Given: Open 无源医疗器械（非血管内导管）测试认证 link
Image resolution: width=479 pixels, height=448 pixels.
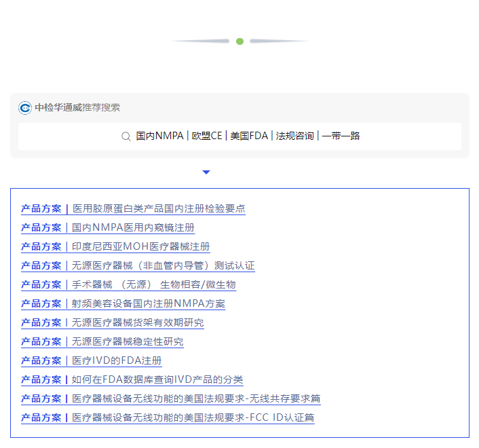Looking at the screenshot, I should 163,266.
